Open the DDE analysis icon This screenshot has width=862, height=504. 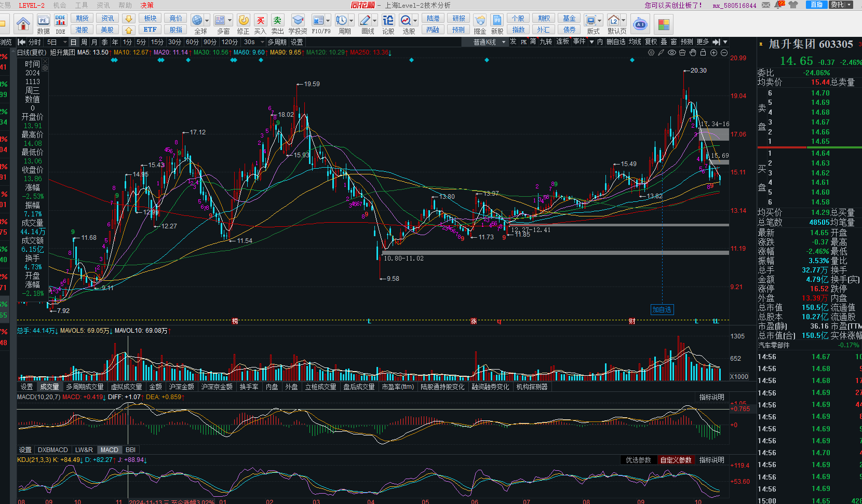(x=60, y=21)
